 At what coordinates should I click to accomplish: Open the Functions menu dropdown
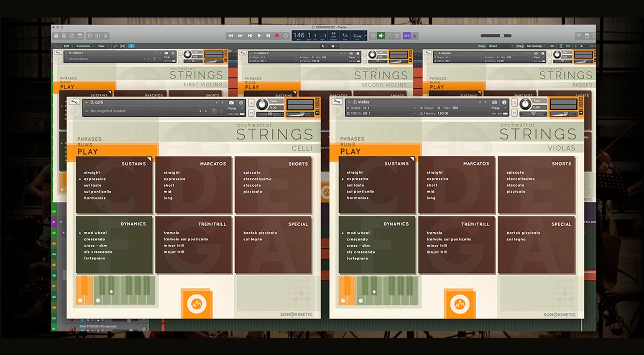[85, 46]
